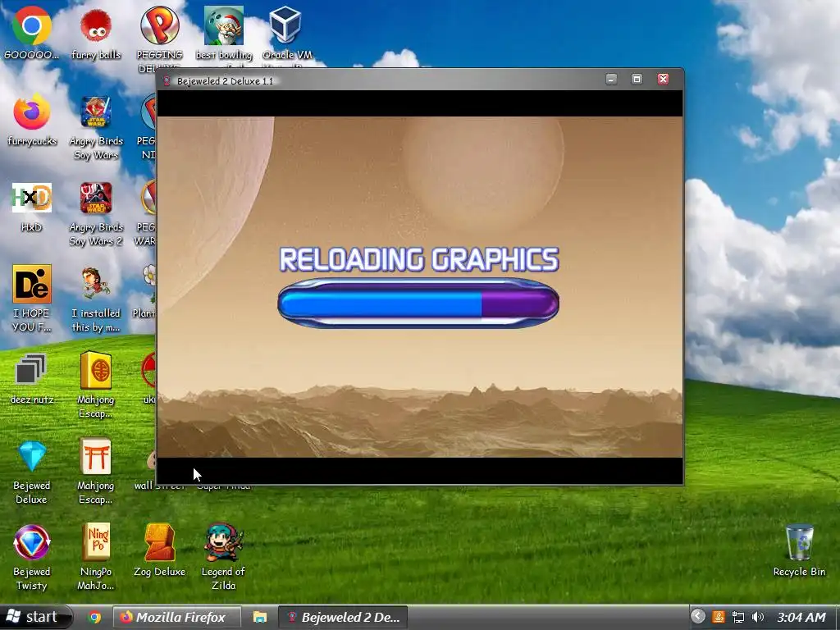The width and height of the screenshot is (840, 630).
Task: Switch to the Mozilla Firefox taskbar button
Action: tap(177, 617)
